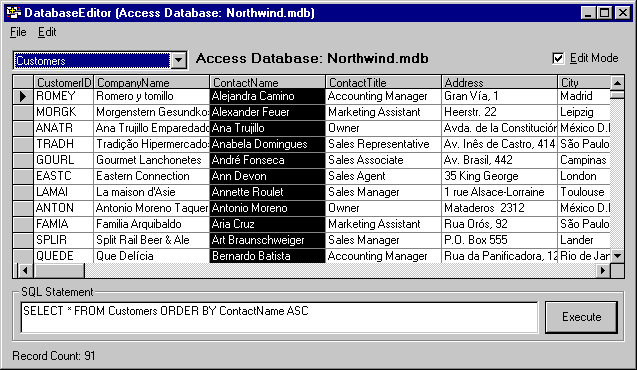This screenshot has width=637, height=370.
Task: Click the address cell 'Mataderos 2312'
Action: point(499,208)
